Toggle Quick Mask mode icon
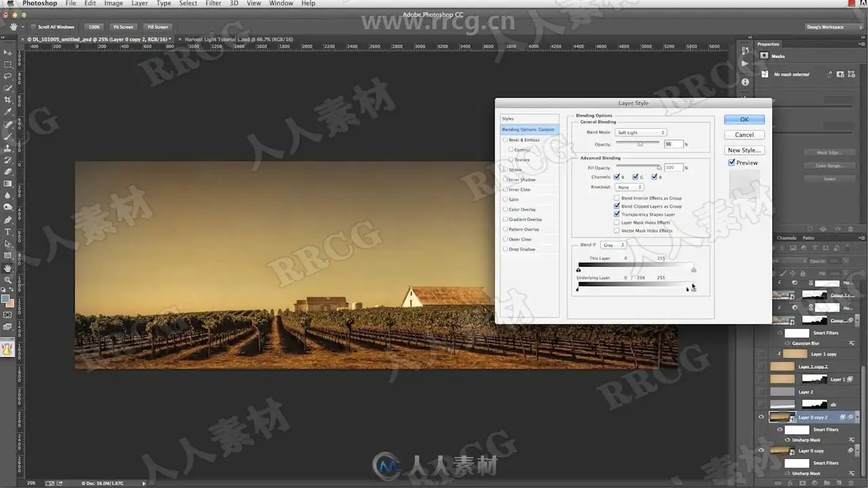Screen dimensions: 868x488 tap(8, 314)
